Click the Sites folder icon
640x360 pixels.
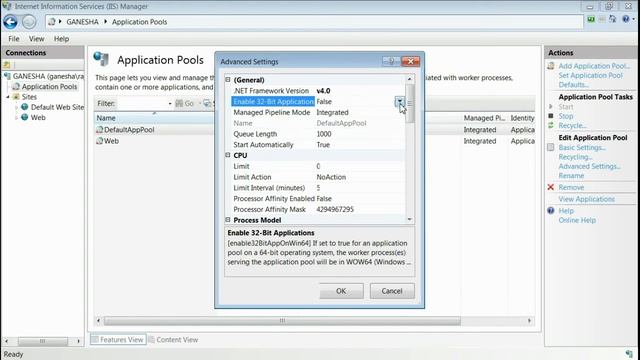(x=16, y=97)
